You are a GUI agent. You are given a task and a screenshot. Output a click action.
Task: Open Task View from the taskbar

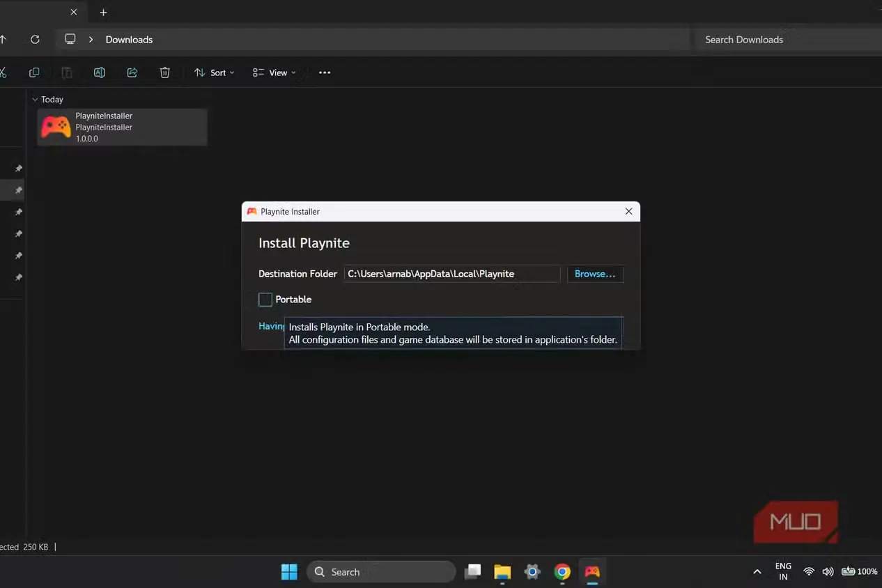pyautogui.click(x=473, y=572)
